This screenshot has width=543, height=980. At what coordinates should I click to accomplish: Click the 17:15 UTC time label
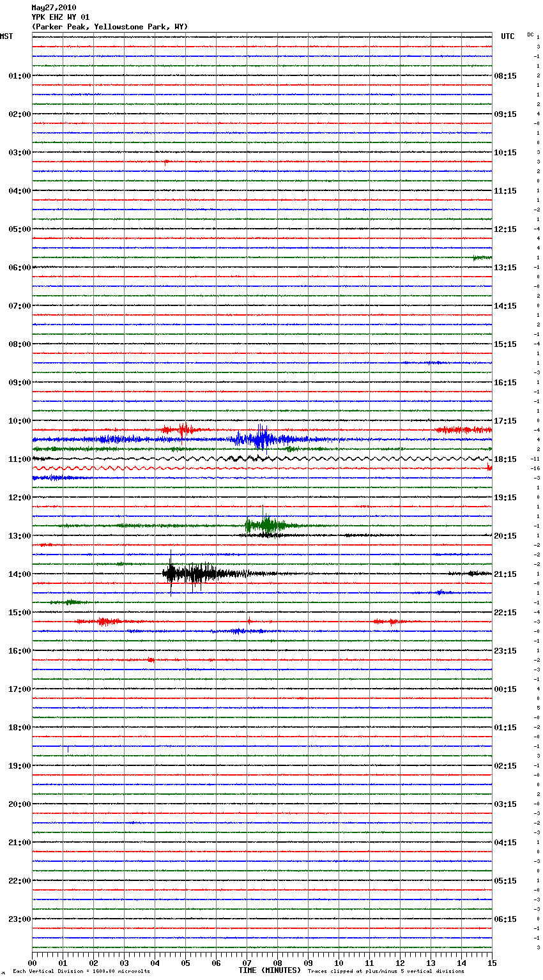[505, 421]
